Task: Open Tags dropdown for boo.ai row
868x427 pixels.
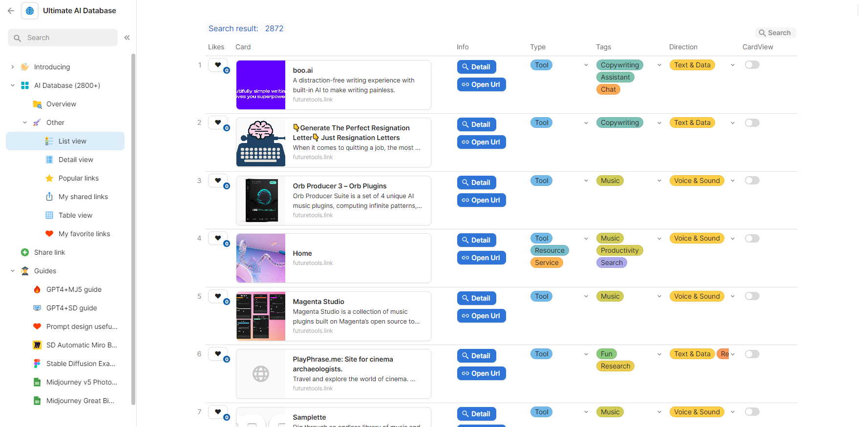Action: pos(659,65)
